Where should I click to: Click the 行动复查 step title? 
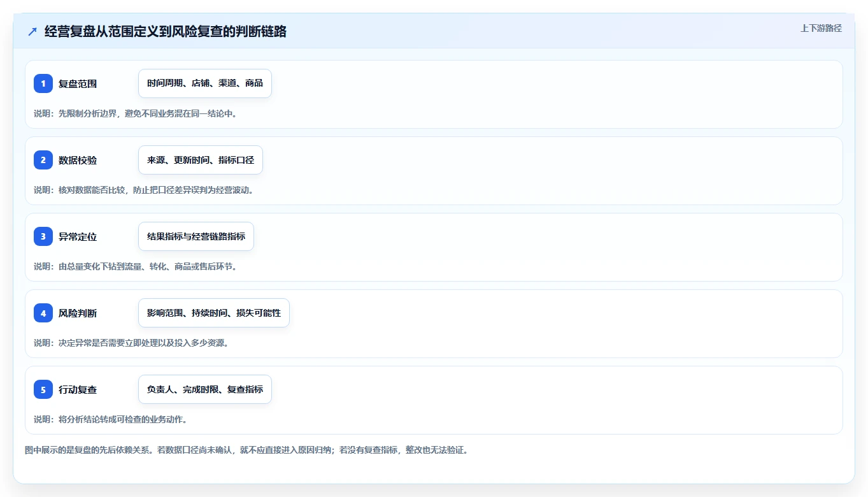(78, 389)
